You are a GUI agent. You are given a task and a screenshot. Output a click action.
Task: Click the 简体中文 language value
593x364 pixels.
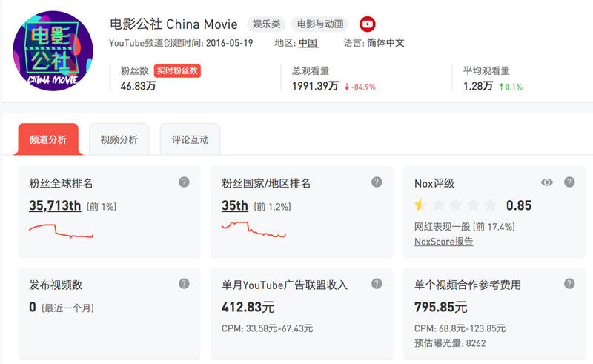pyautogui.click(x=385, y=43)
